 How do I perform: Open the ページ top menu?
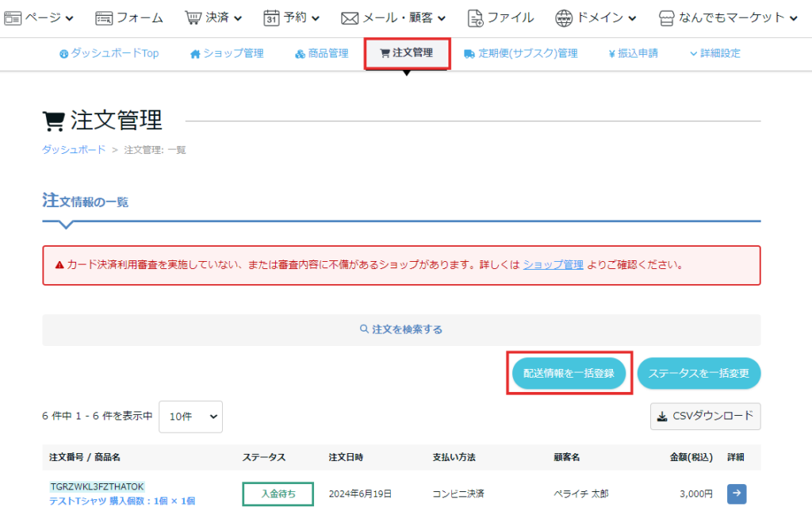click(40, 17)
